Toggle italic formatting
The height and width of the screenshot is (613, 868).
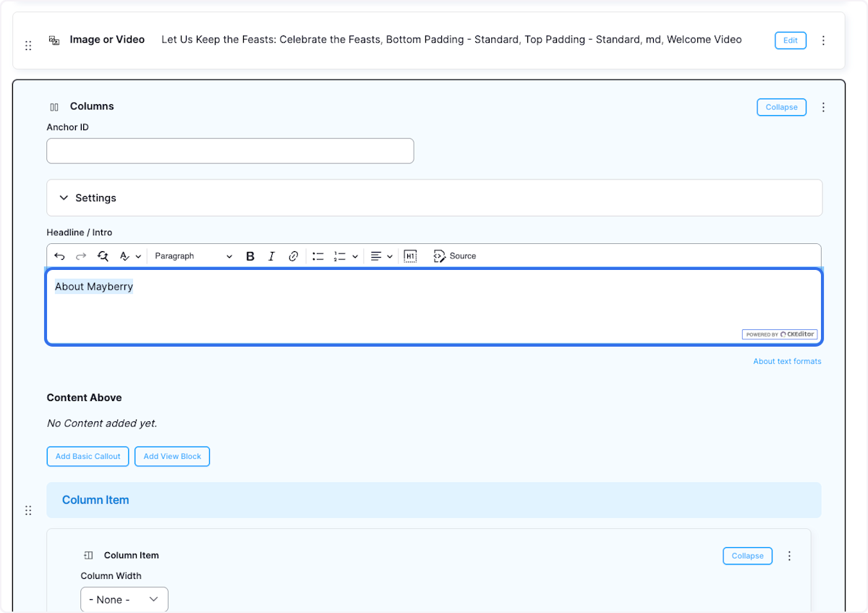pos(271,256)
